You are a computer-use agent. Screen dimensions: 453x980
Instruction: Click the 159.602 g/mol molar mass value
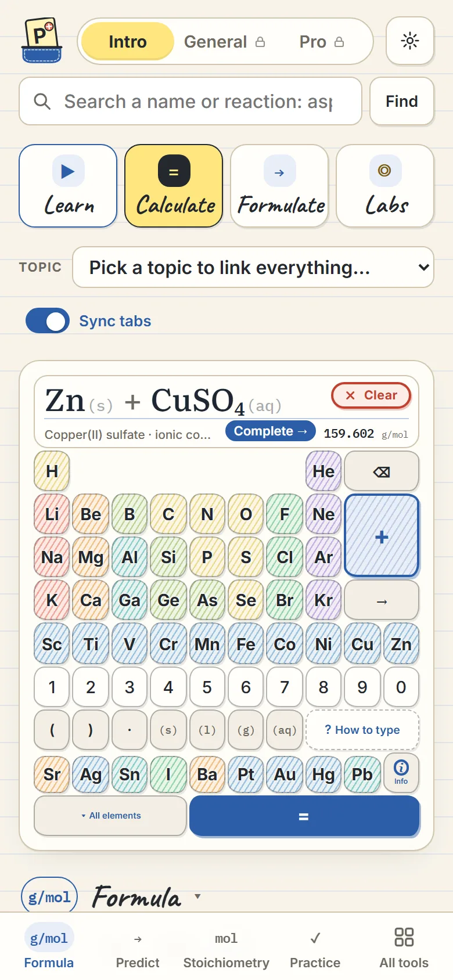coord(366,434)
